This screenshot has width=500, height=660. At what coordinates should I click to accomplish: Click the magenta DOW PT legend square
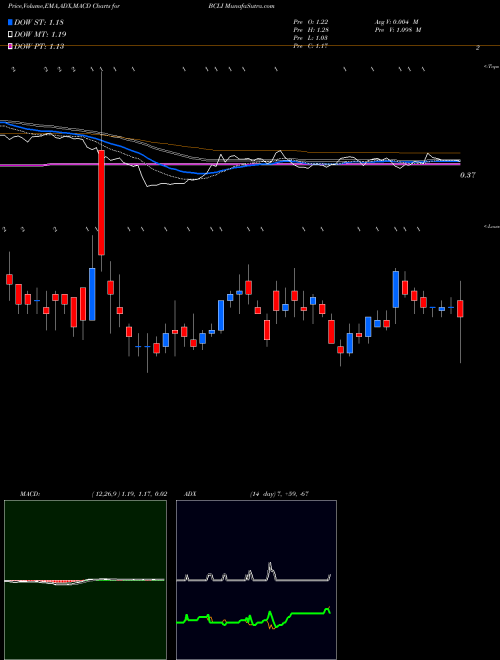[10, 46]
